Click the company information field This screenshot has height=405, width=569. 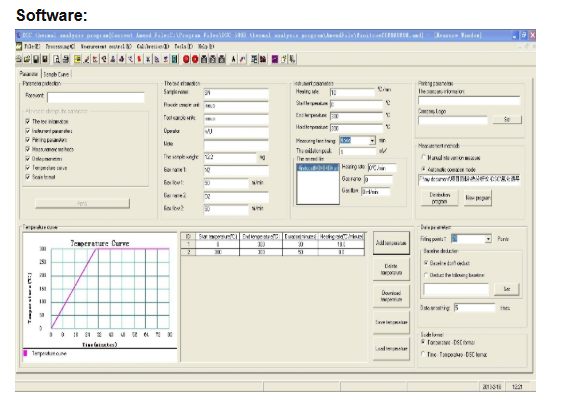click(469, 101)
